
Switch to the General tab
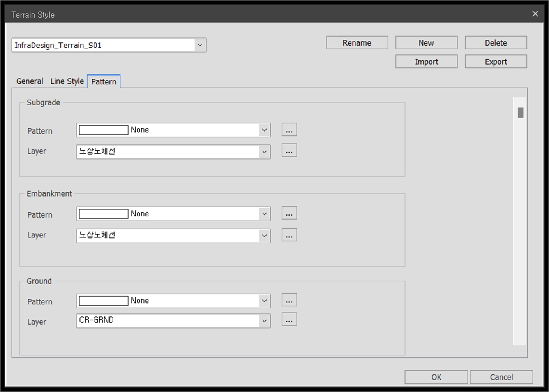coord(30,81)
